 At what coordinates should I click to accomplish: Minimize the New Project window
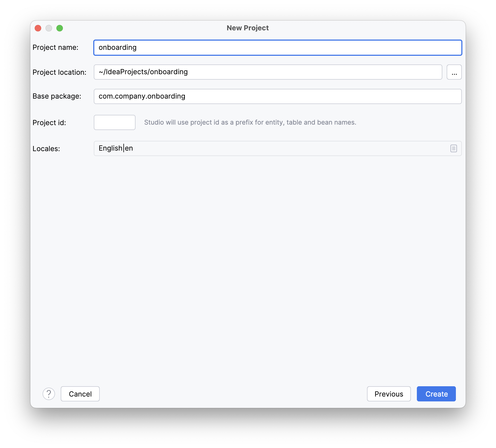point(49,28)
